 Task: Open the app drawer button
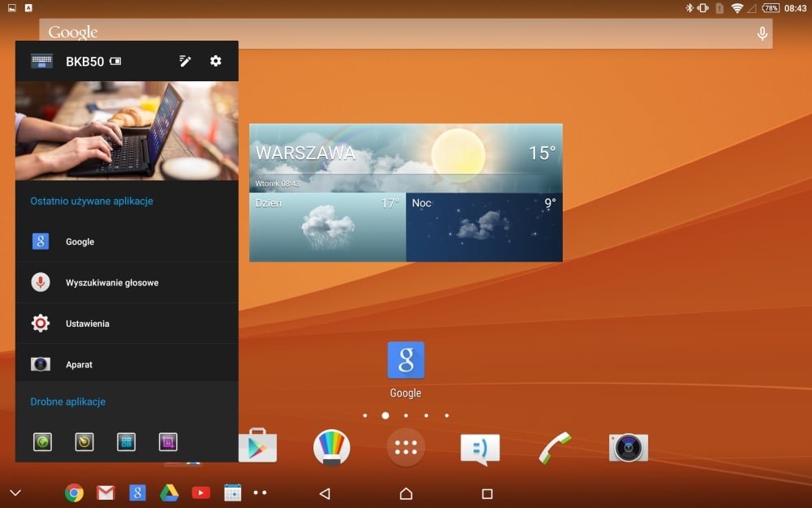pos(406,447)
